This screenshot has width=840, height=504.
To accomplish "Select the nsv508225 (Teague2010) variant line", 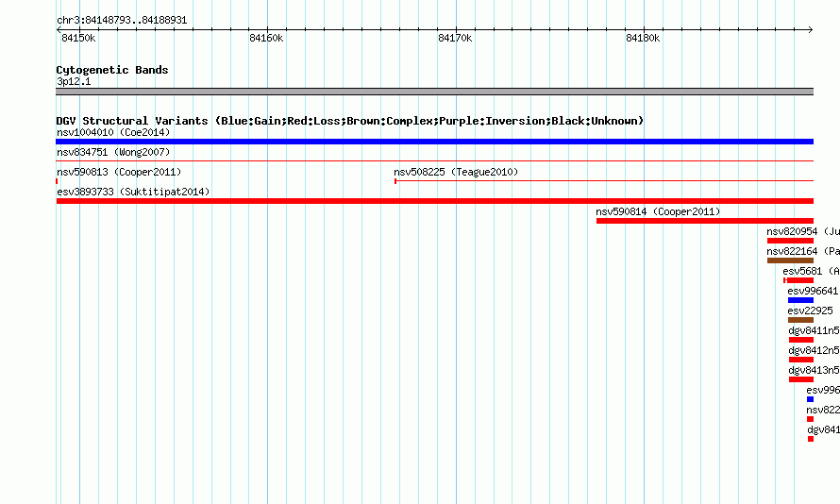I will [604, 181].
